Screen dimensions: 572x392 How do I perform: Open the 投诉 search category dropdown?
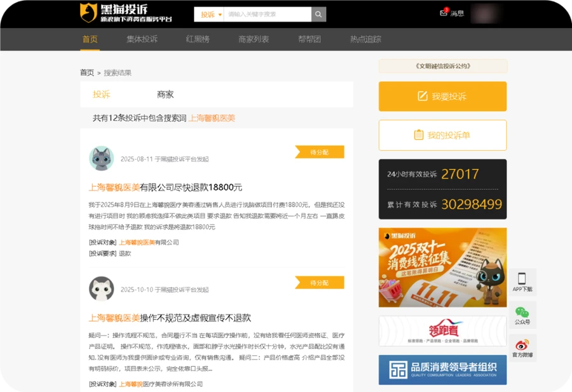(x=210, y=13)
